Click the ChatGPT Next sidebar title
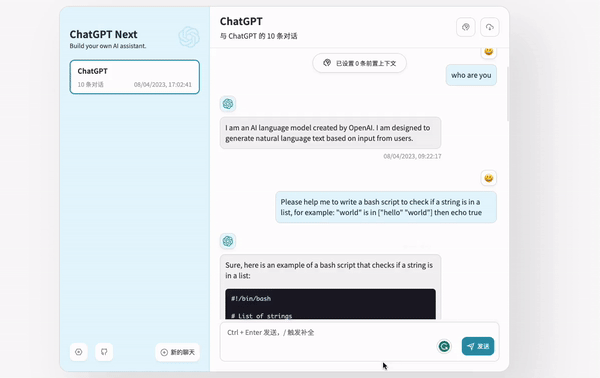This screenshot has height=378, width=600. tap(103, 34)
